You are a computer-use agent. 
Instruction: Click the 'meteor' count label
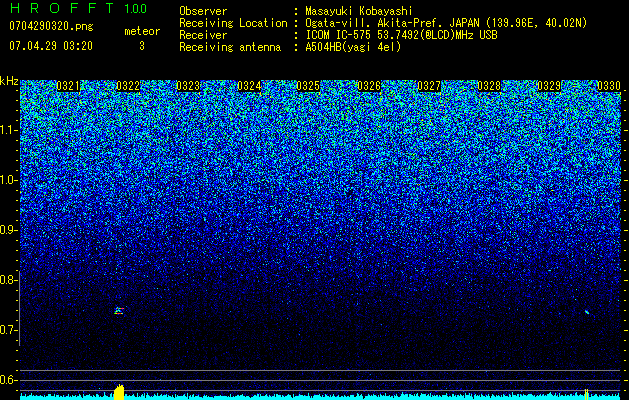(x=142, y=31)
